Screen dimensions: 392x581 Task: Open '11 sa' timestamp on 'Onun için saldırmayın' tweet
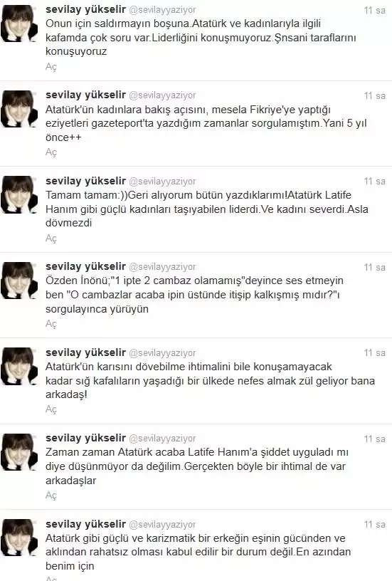point(375,11)
